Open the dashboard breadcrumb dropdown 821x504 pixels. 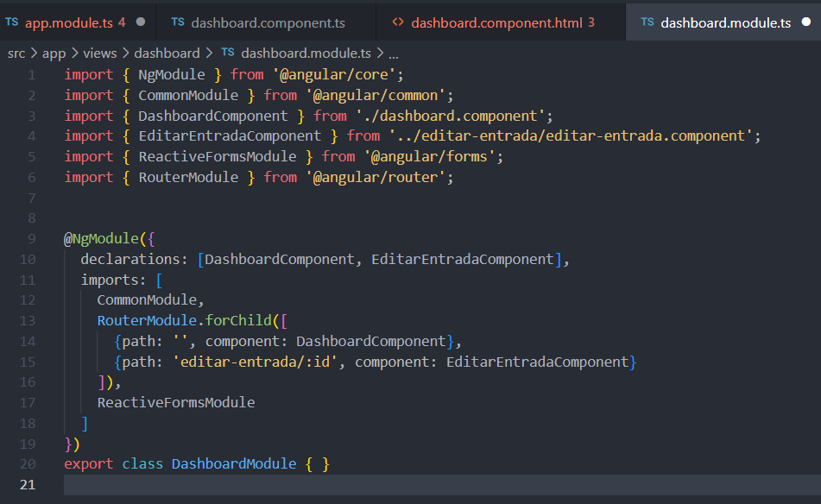[x=167, y=53]
